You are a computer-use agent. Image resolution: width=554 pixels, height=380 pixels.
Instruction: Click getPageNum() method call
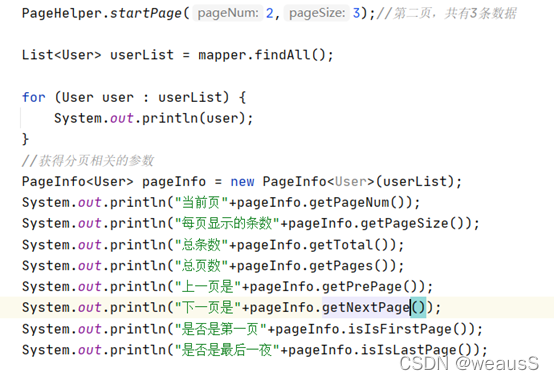pyautogui.click(x=360, y=202)
